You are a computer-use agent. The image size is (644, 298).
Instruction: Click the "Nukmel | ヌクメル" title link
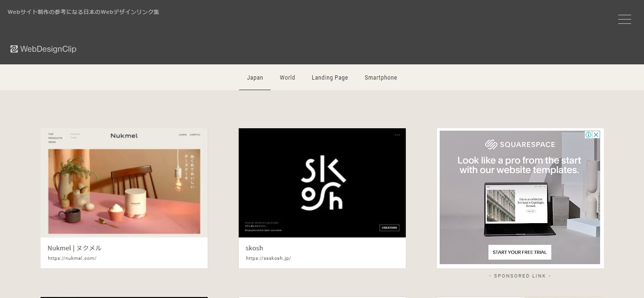point(74,248)
